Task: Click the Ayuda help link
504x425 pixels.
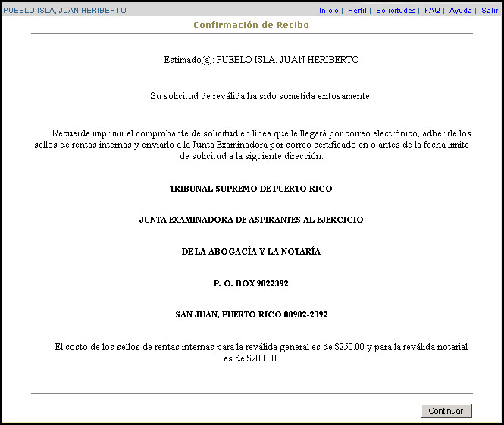Action: click(x=460, y=11)
